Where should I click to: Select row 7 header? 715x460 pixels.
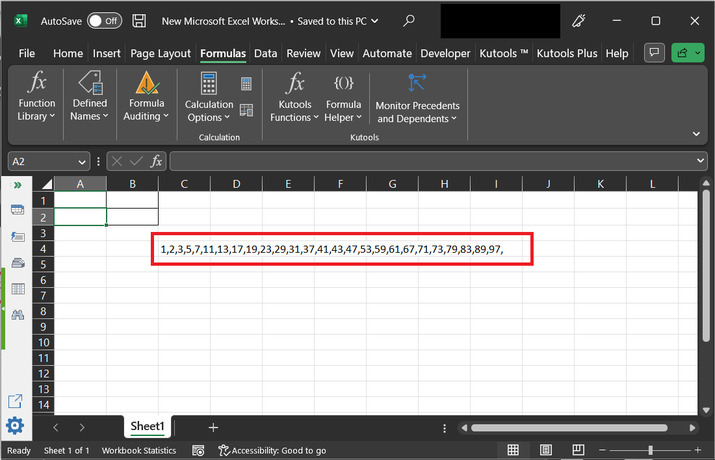coord(43,295)
